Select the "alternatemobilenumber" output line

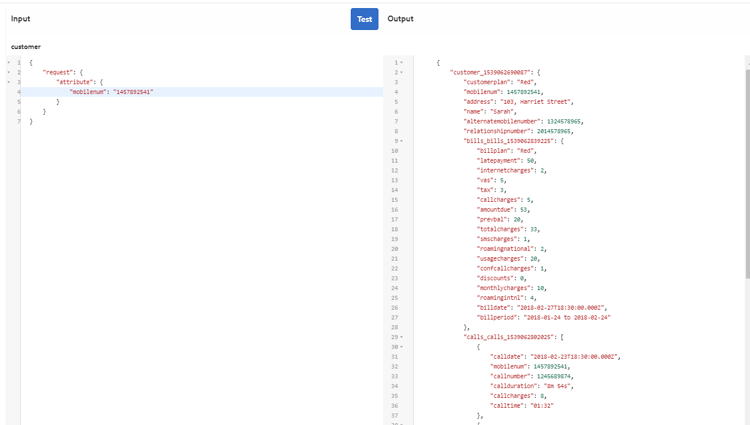(x=523, y=121)
